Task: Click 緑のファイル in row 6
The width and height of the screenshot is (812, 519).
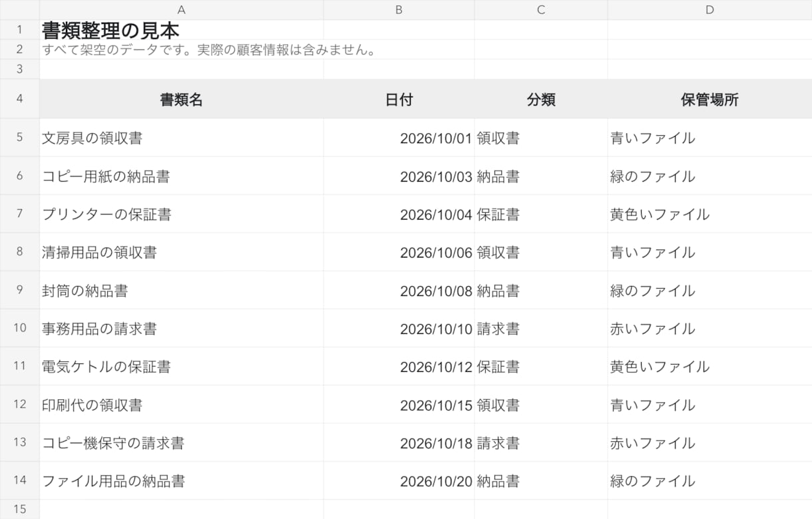Action: pyautogui.click(x=710, y=176)
